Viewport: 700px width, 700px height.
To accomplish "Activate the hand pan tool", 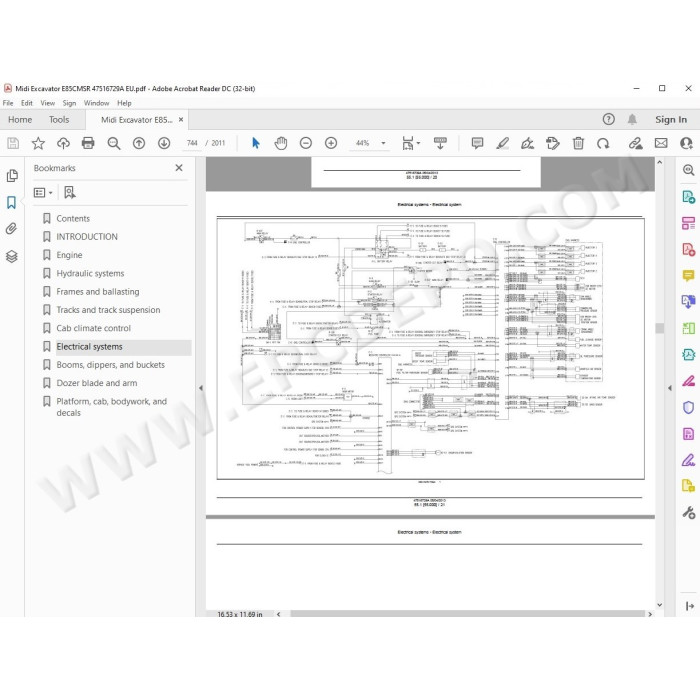I will click(x=281, y=143).
